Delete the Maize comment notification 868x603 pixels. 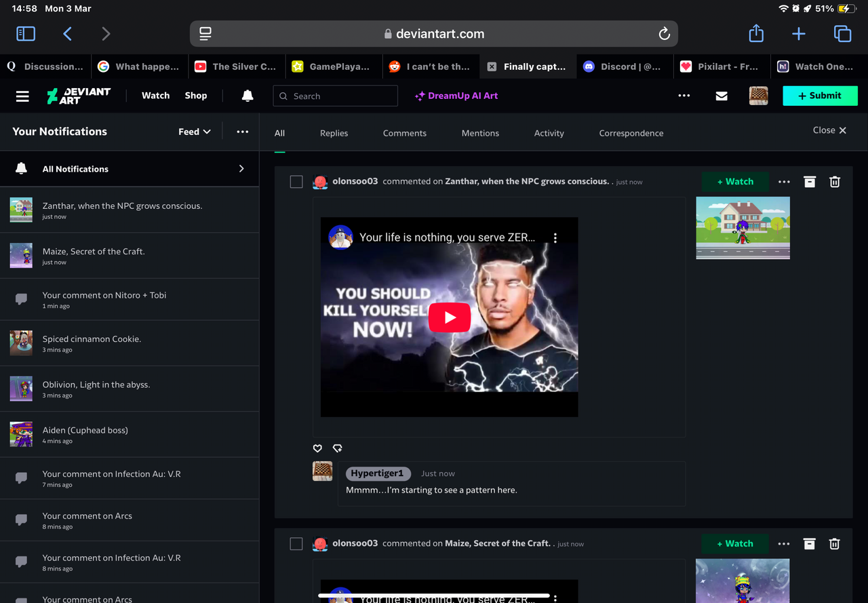point(835,543)
